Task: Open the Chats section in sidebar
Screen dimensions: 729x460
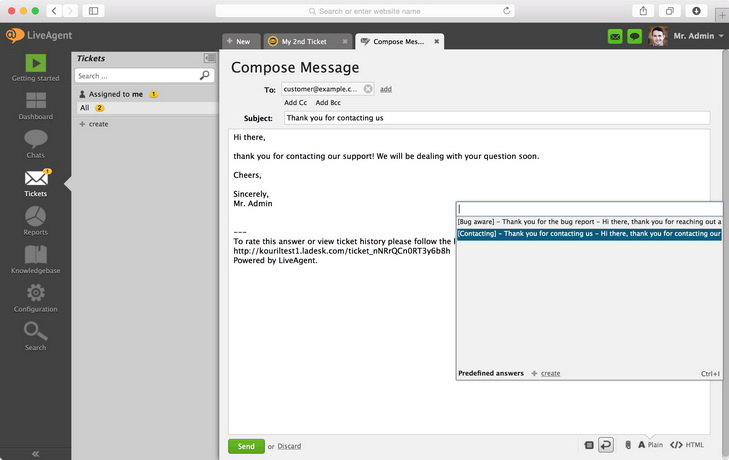Action: click(x=35, y=142)
